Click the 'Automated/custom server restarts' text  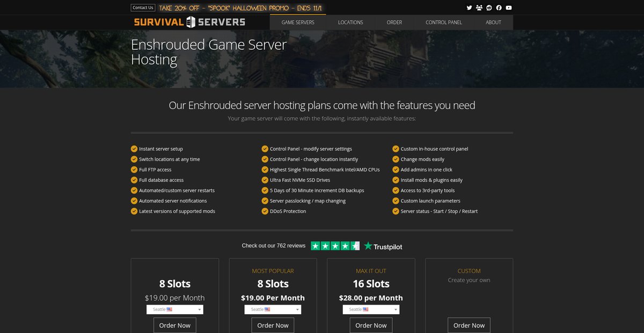(x=177, y=190)
